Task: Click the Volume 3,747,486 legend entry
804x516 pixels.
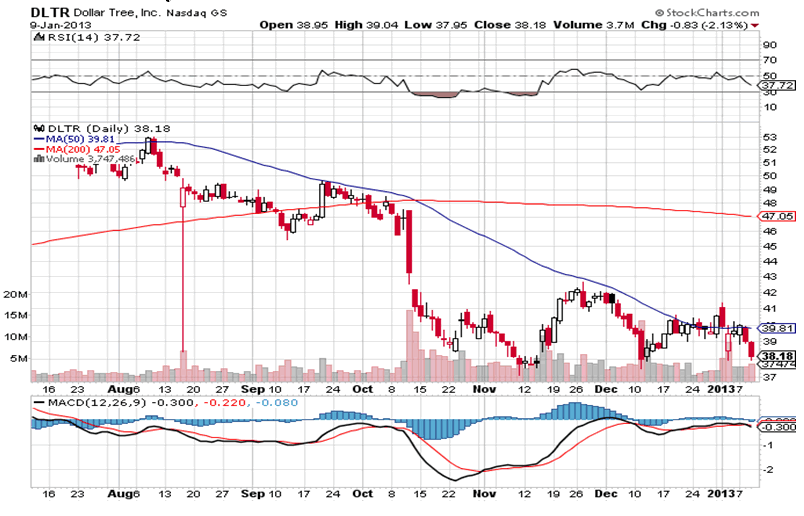Action: [90, 159]
